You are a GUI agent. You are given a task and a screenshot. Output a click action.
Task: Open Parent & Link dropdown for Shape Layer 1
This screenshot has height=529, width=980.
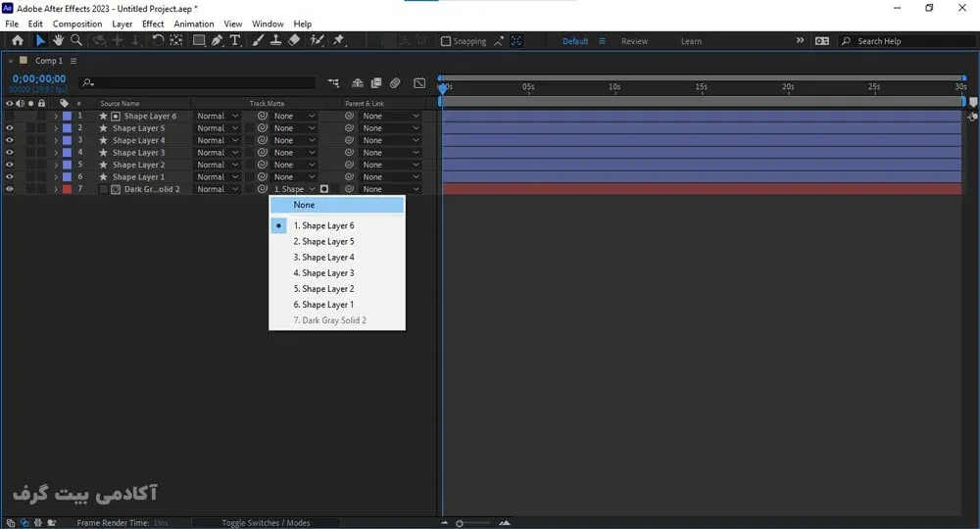tap(391, 176)
